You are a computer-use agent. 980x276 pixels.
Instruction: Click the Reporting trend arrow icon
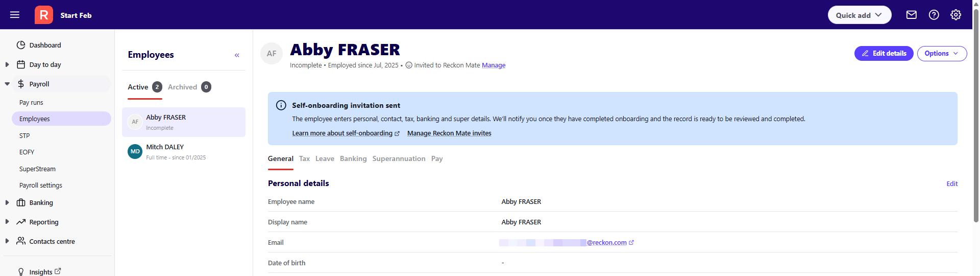[21, 222]
